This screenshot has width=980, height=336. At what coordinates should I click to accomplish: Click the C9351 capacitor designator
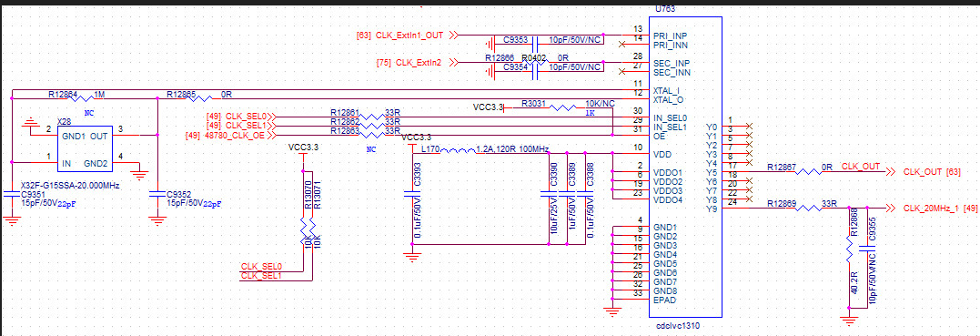[x=33, y=195]
